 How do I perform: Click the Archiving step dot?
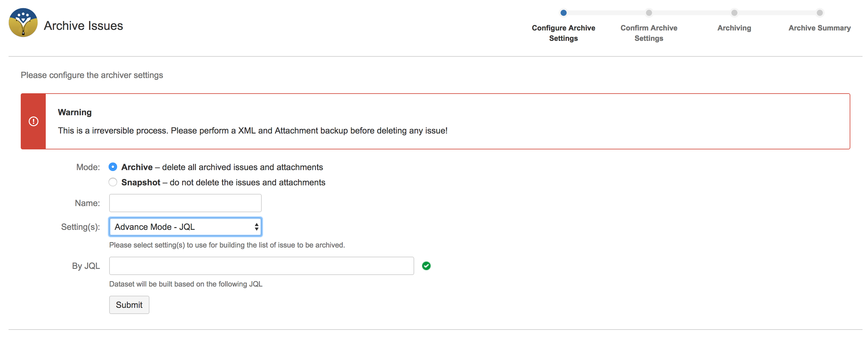click(734, 13)
